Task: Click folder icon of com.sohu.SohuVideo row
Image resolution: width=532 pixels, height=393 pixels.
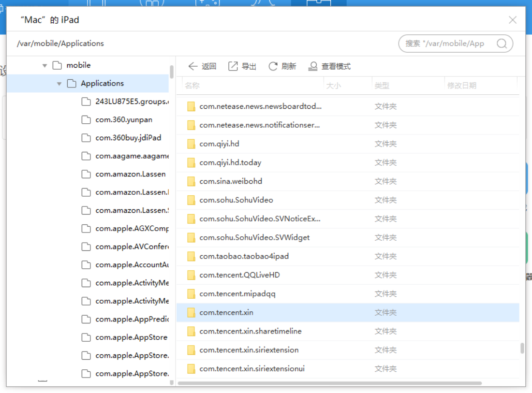Action: 192,200
